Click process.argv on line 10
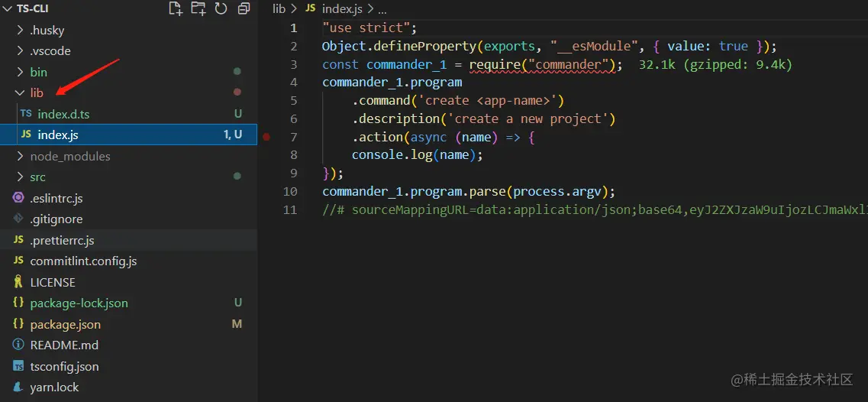Image resolution: width=868 pixels, height=402 pixels. (557, 192)
